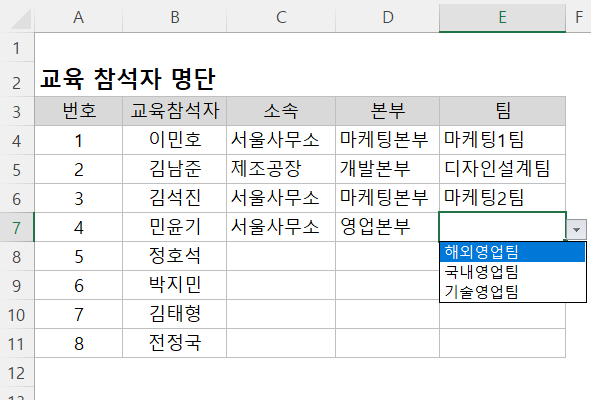Select the cell containing 김석진
The width and height of the screenshot is (591, 400).
tap(175, 198)
